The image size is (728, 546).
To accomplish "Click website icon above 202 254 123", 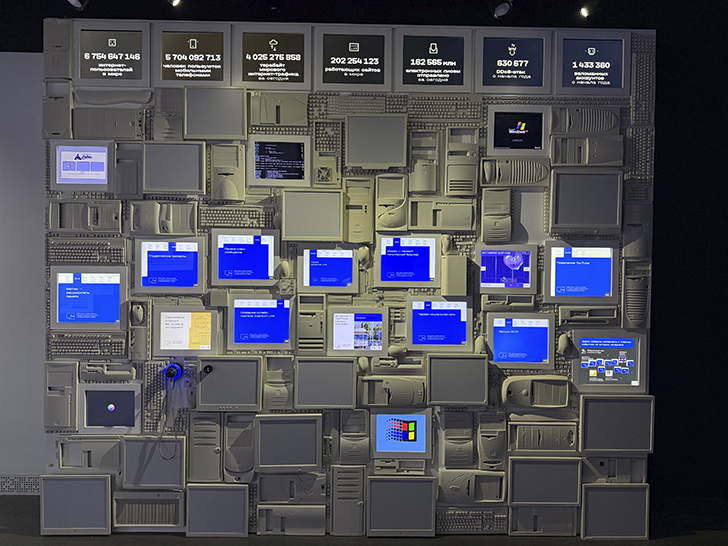I will 354,47.
